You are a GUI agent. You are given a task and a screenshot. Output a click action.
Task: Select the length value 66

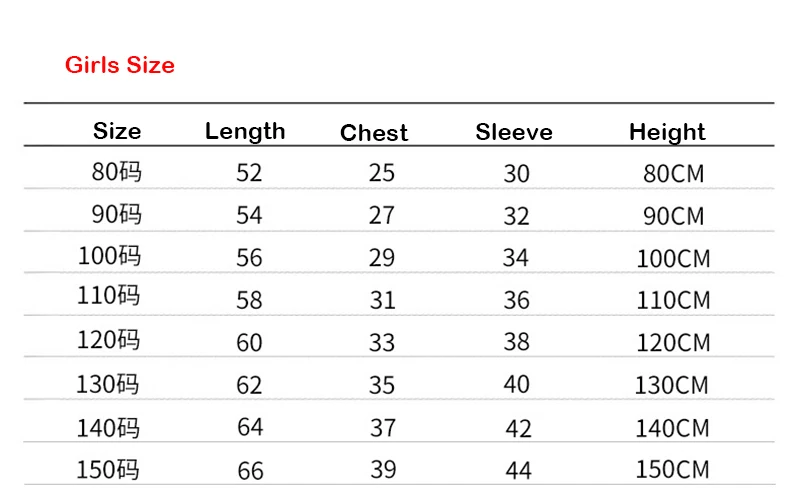point(250,471)
